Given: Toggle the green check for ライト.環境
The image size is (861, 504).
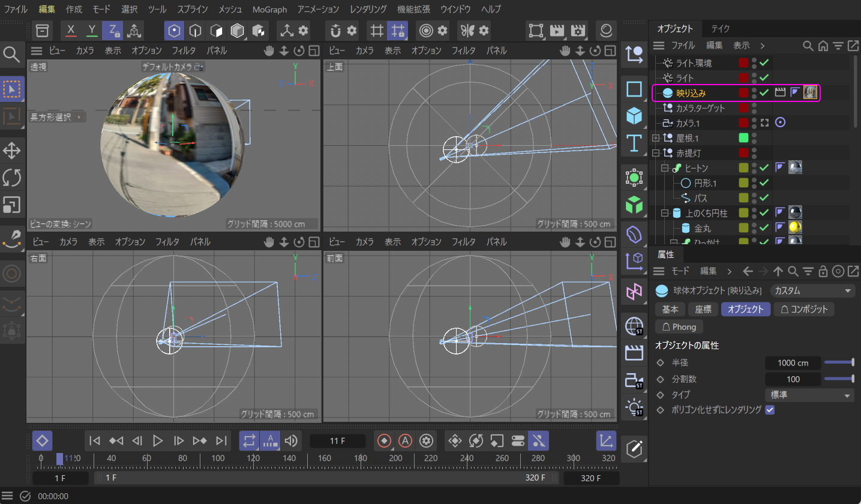Looking at the screenshot, I should click(764, 62).
